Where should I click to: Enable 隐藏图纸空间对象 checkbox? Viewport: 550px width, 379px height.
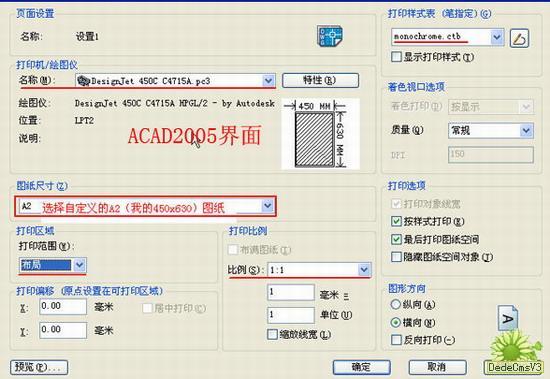coord(396,257)
